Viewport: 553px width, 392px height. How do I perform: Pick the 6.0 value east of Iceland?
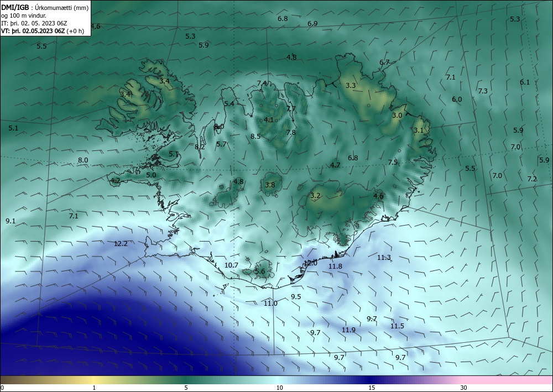point(457,100)
